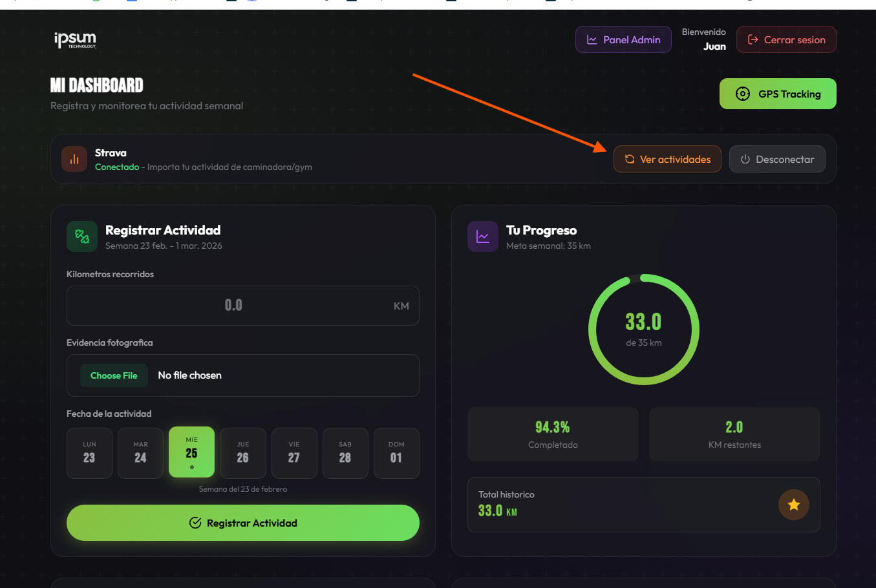Click the GPS target icon in GPS Tracking button

742,93
